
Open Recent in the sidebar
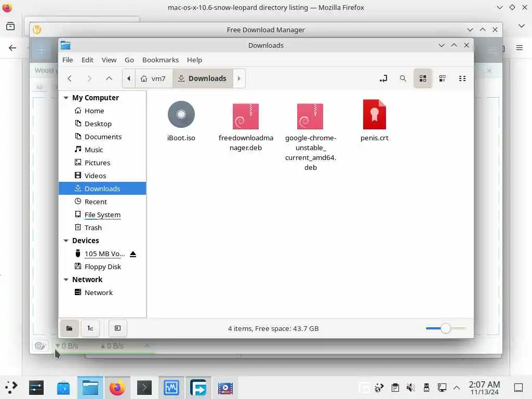tap(102, 202)
